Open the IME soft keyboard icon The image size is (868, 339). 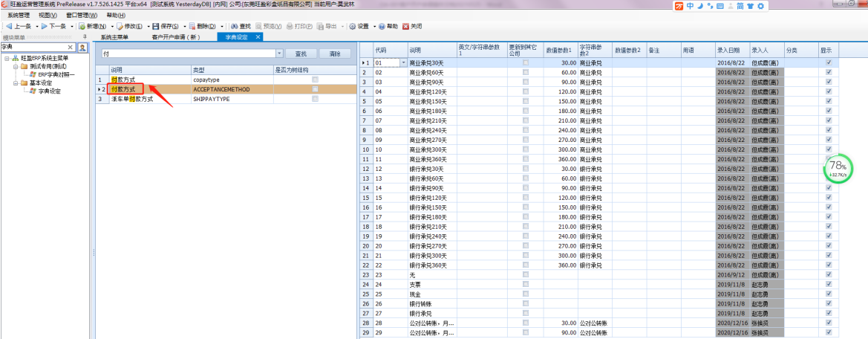(x=719, y=6)
